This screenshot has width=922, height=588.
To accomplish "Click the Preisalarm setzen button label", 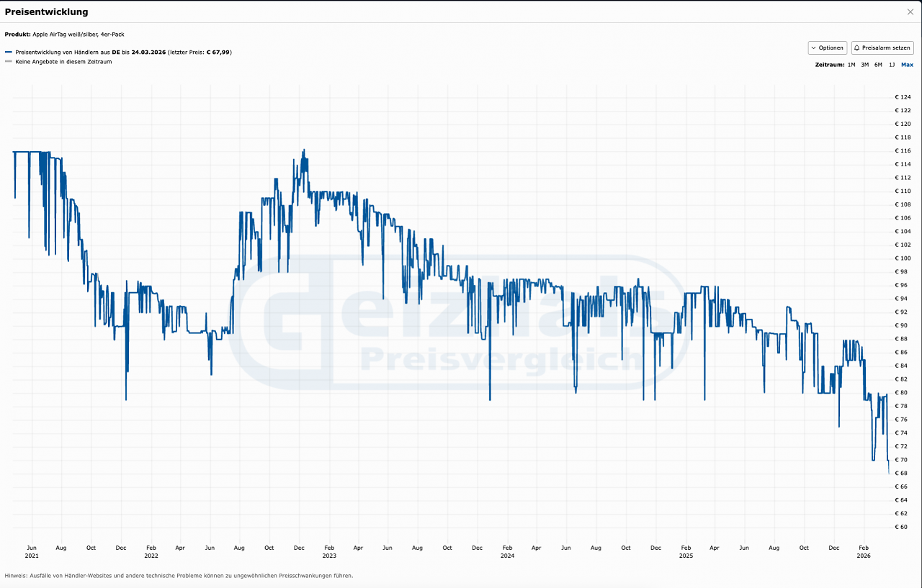I will tap(886, 48).
